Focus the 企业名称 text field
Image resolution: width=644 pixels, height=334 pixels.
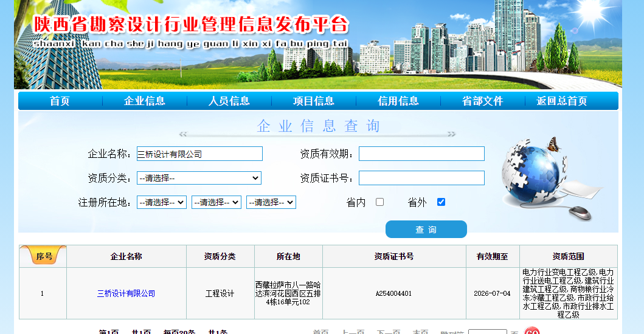click(199, 154)
